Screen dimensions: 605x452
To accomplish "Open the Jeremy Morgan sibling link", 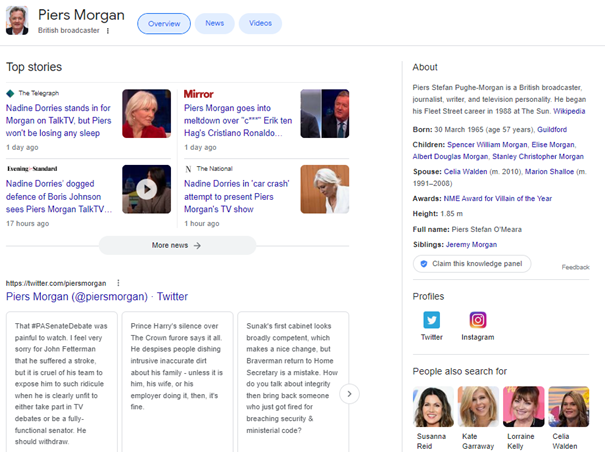I will pos(471,244).
